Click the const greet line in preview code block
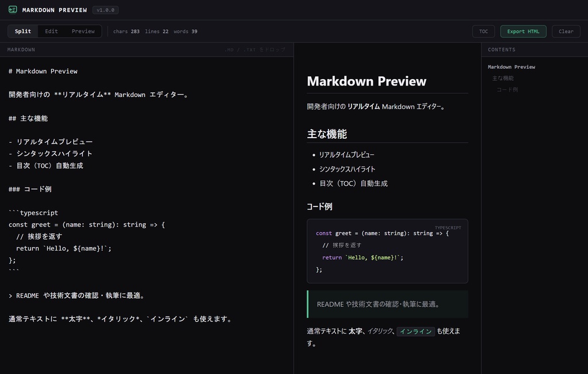Screen dimensions: 588x374 [x=382, y=233]
